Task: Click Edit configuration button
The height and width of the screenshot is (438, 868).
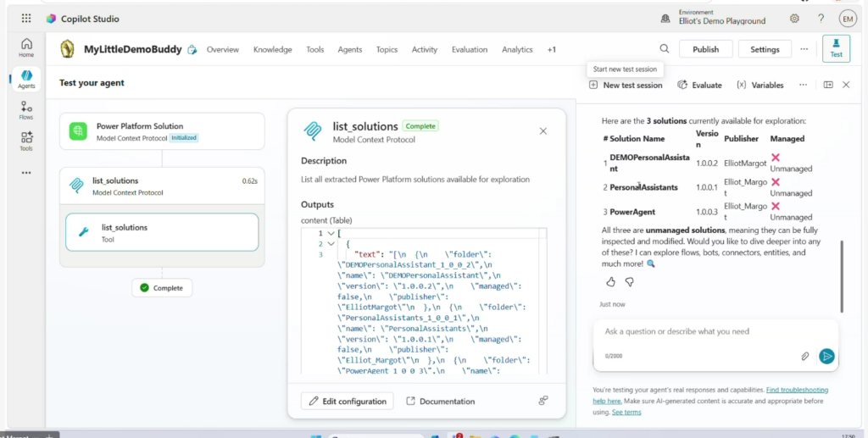Action: 348,401
